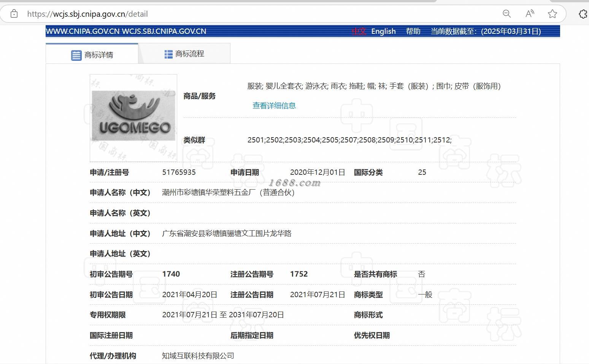Viewport: 589px width, 364px height.
Task: Click the 商品/服务 label
Action: pyautogui.click(x=200, y=96)
